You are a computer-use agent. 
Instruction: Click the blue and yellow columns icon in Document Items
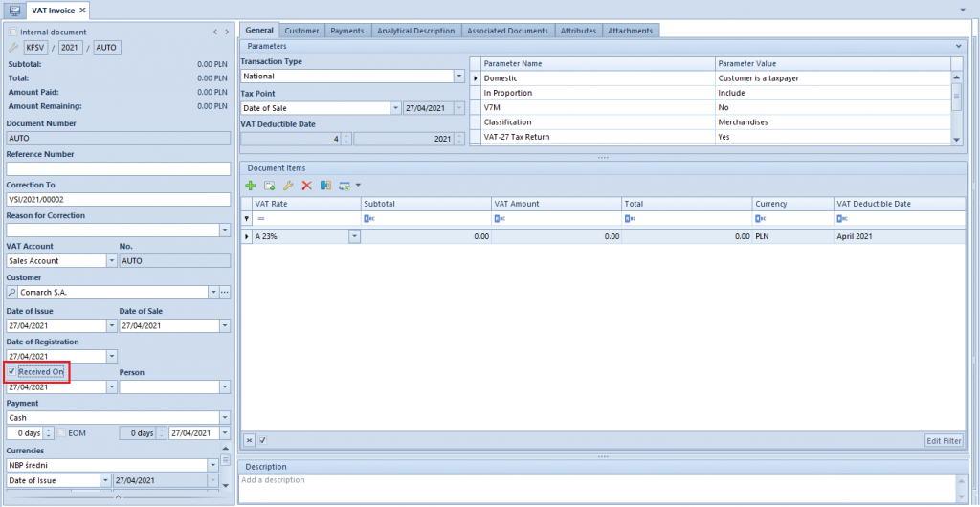(x=325, y=186)
